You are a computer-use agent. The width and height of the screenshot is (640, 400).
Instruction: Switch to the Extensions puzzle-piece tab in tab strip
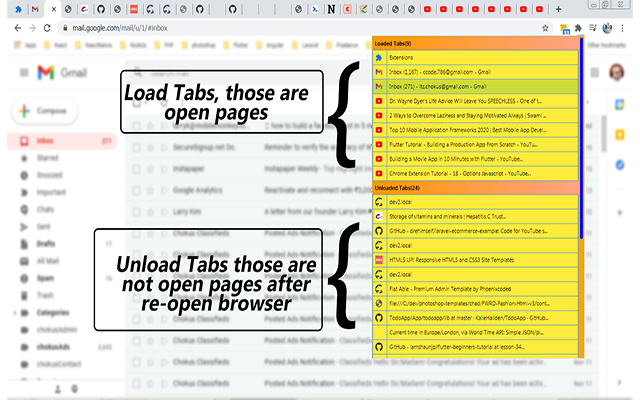[x=18, y=9]
